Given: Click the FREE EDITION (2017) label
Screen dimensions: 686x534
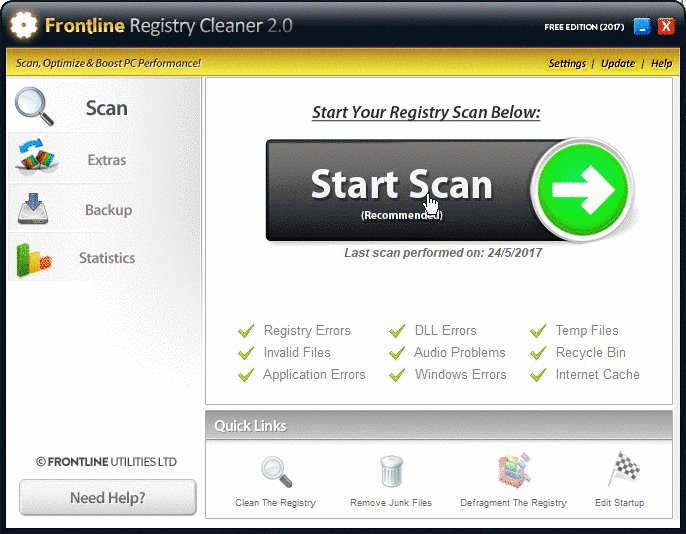Looking at the screenshot, I should [584, 27].
